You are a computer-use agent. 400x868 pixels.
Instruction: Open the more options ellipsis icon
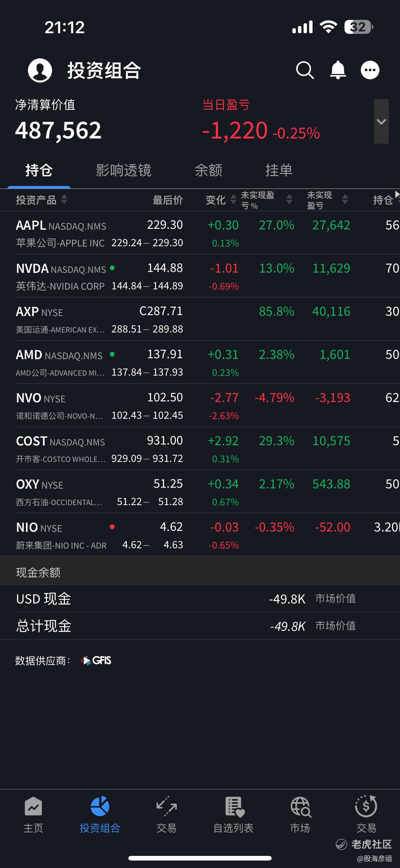pos(370,70)
